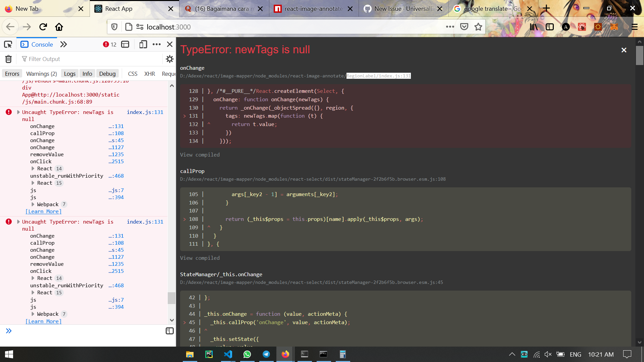644x362 pixels.
Task: Open the customize DevTools three-dot menu
Action: 157,44
